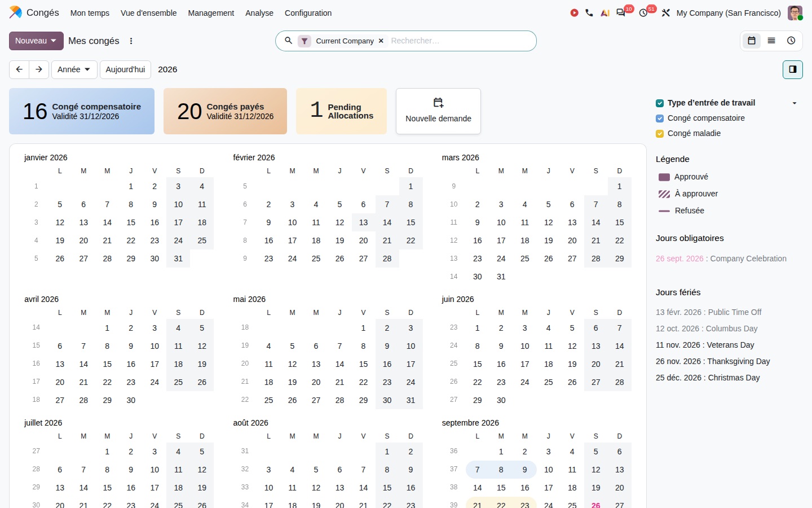Click the red record play icon
Viewport: 812px width, 508px height.
(x=574, y=13)
